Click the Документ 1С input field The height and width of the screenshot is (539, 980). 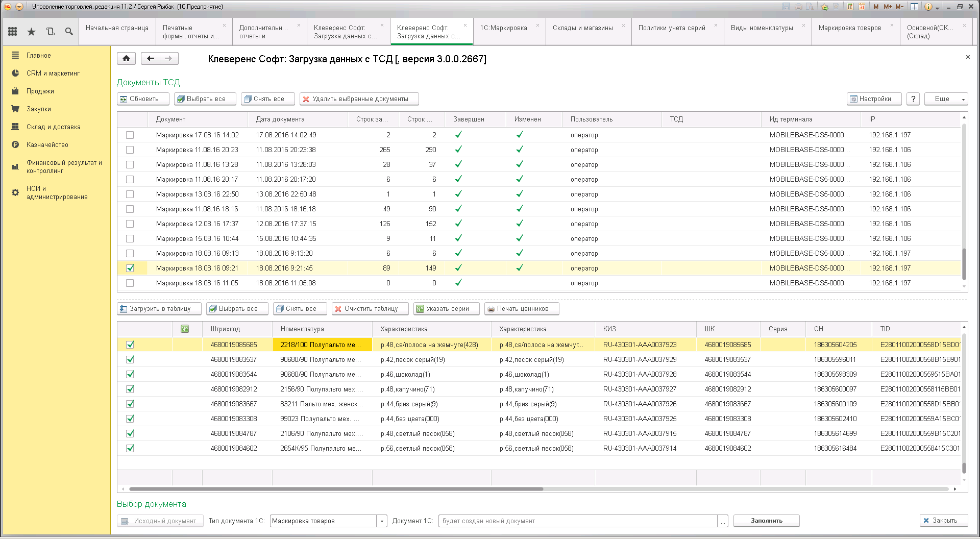(577, 521)
